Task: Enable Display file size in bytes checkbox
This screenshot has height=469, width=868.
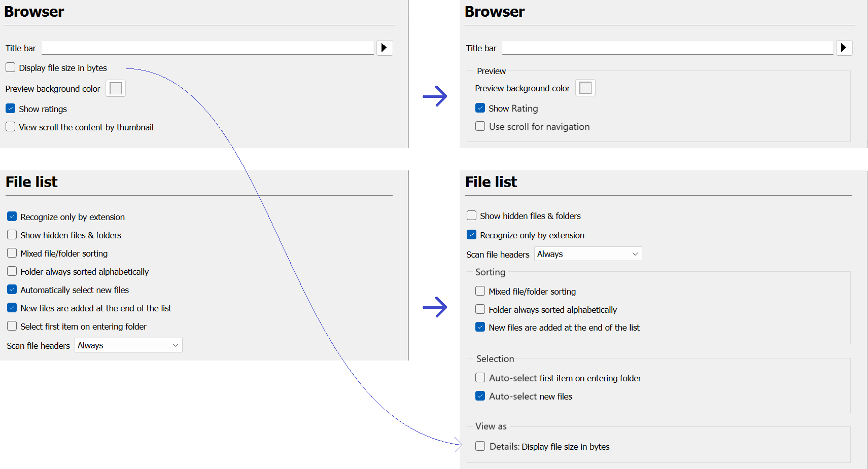Action: point(11,67)
